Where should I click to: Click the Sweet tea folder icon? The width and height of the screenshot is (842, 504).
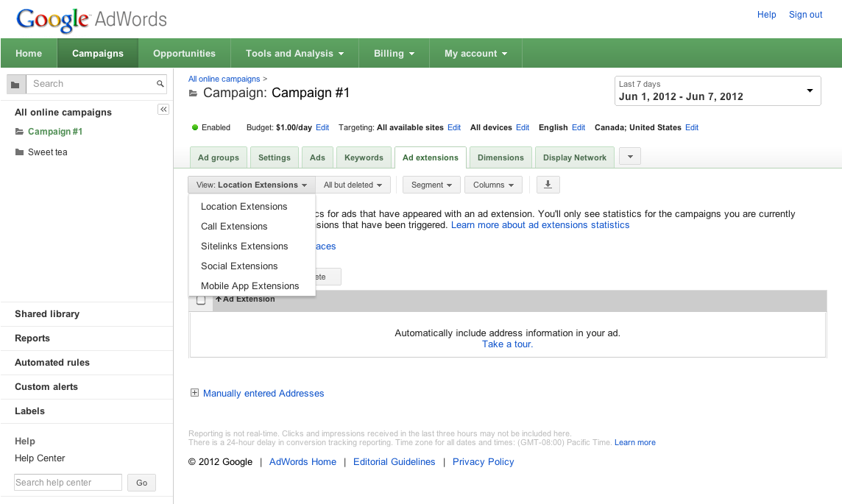tap(19, 152)
